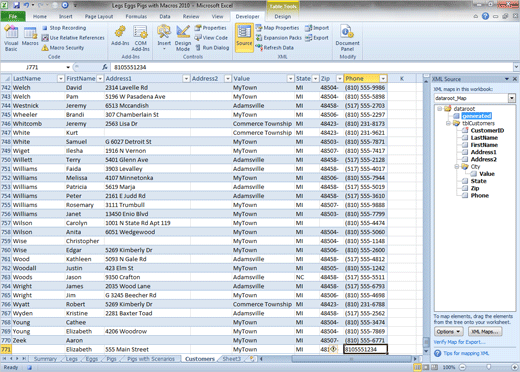Open the Phone column filter dropdown
The width and height of the screenshot is (520, 372).
click(383, 79)
